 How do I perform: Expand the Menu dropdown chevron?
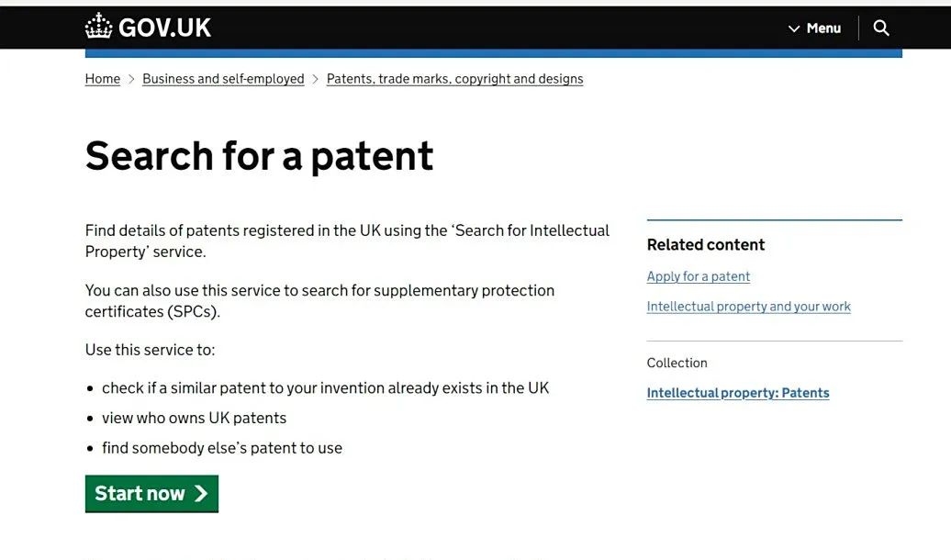(794, 28)
